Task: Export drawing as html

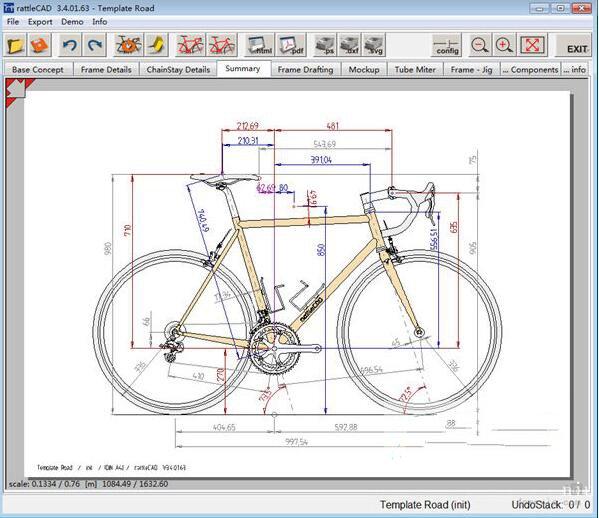Action: coord(260,45)
